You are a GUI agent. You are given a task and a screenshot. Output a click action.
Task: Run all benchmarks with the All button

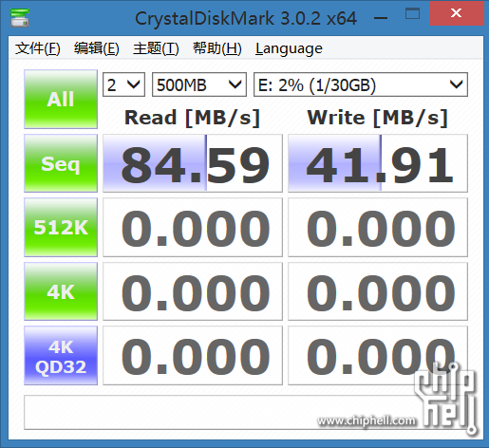(x=61, y=99)
